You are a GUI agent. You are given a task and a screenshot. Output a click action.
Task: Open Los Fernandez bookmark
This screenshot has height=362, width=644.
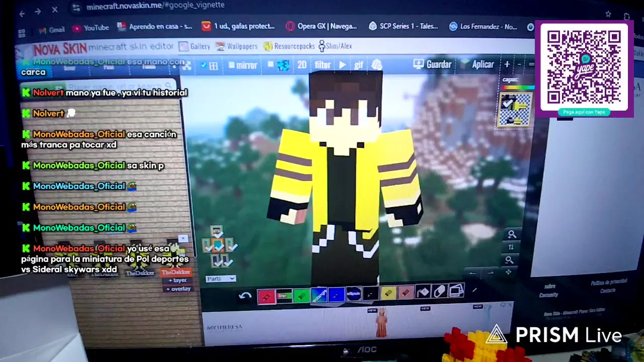pos(483,27)
